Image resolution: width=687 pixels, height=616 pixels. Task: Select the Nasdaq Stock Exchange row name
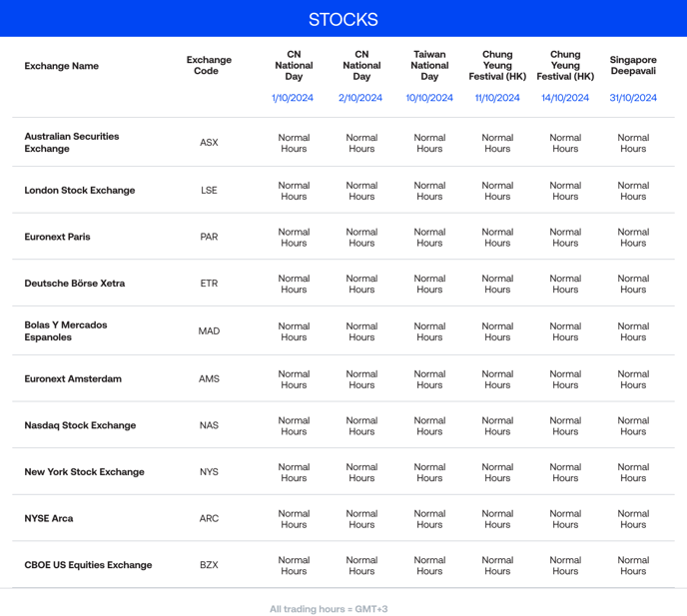pyautogui.click(x=79, y=425)
